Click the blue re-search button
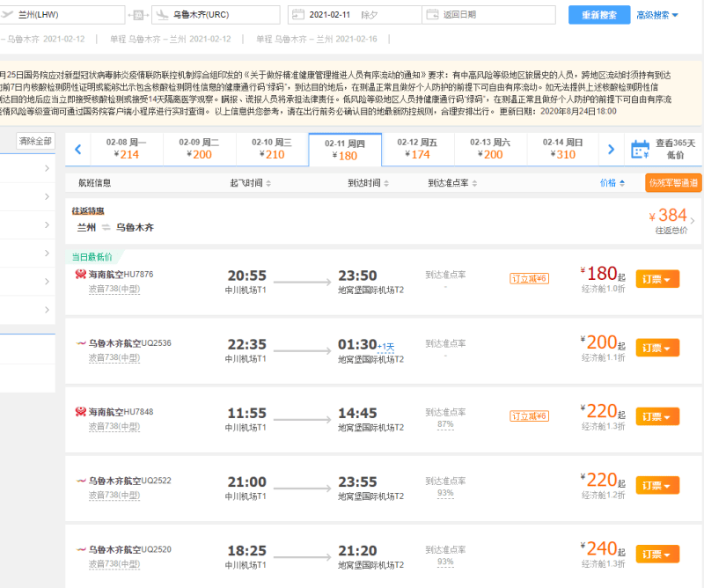 coord(599,15)
